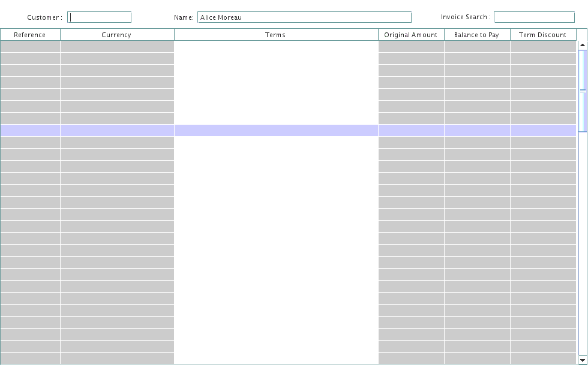The width and height of the screenshot is (588, 367).
Task: Select the topmost row's Reference cell
Action: point(30,47)
